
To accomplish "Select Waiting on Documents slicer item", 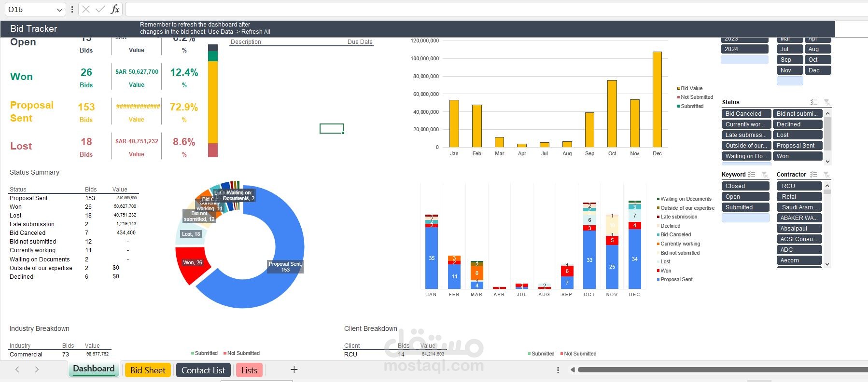I will [746, 156].
